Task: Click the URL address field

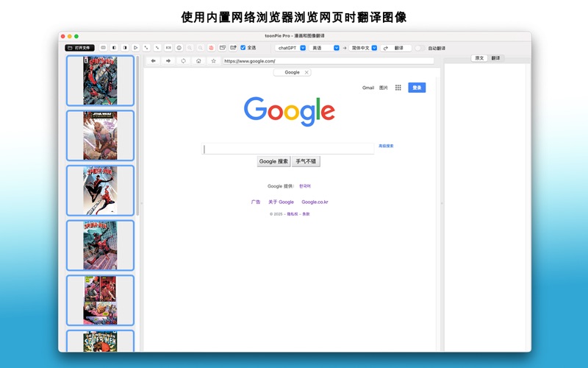Action: tap(329, 61)
